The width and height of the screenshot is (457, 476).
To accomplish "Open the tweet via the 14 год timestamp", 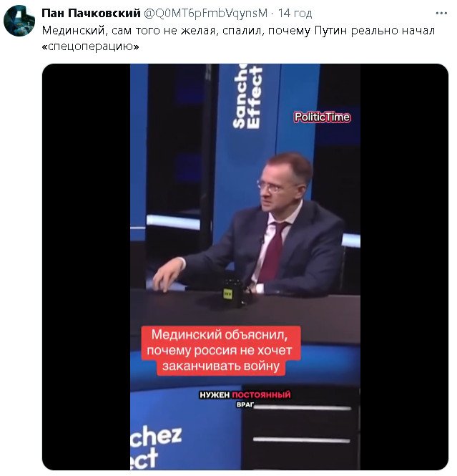I will coord(295,14).
